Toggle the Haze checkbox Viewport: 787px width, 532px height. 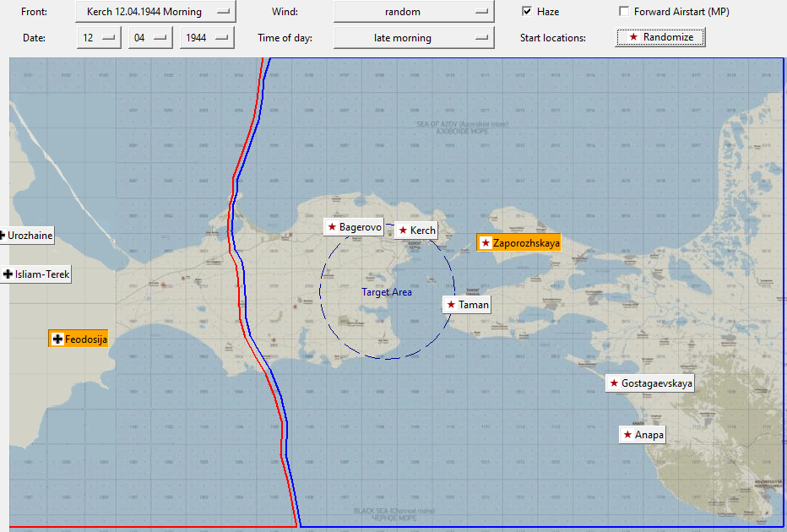tap(527, 12)
